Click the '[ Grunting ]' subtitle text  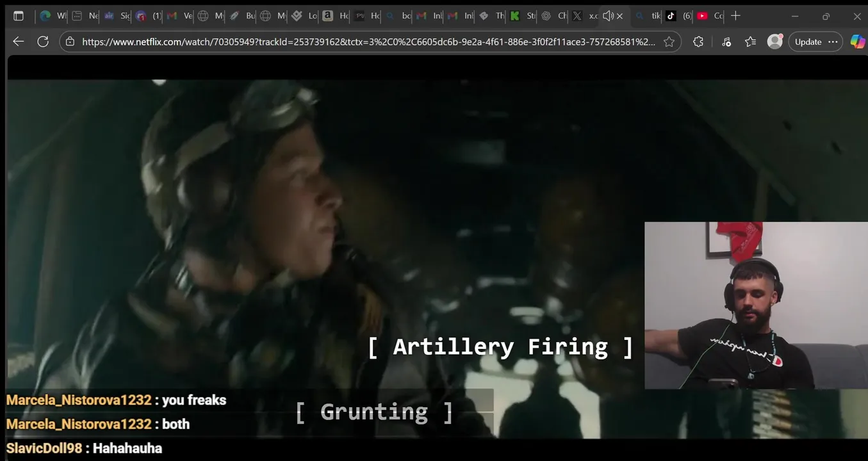pyautogui.click(x=374, y=412)
